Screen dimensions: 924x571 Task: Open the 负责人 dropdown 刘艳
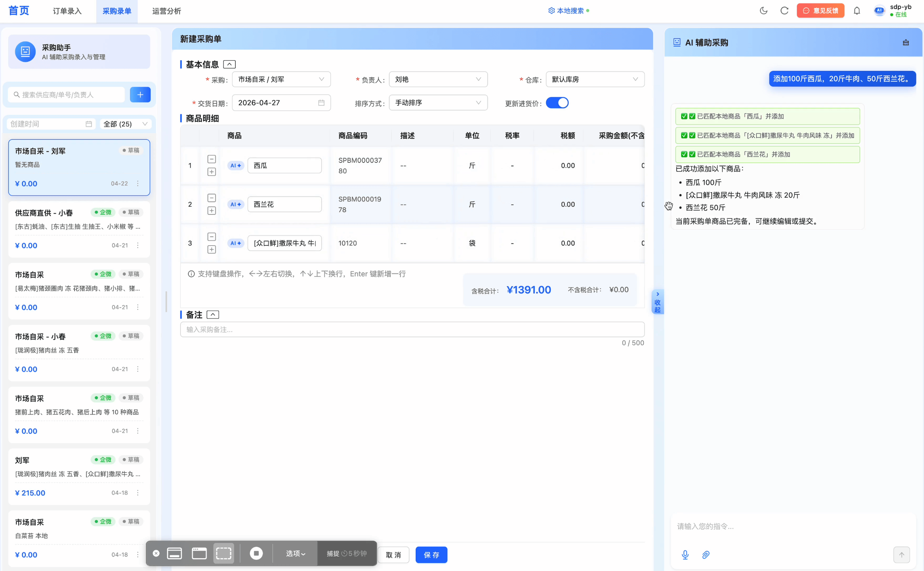click(x=438, y=79)
